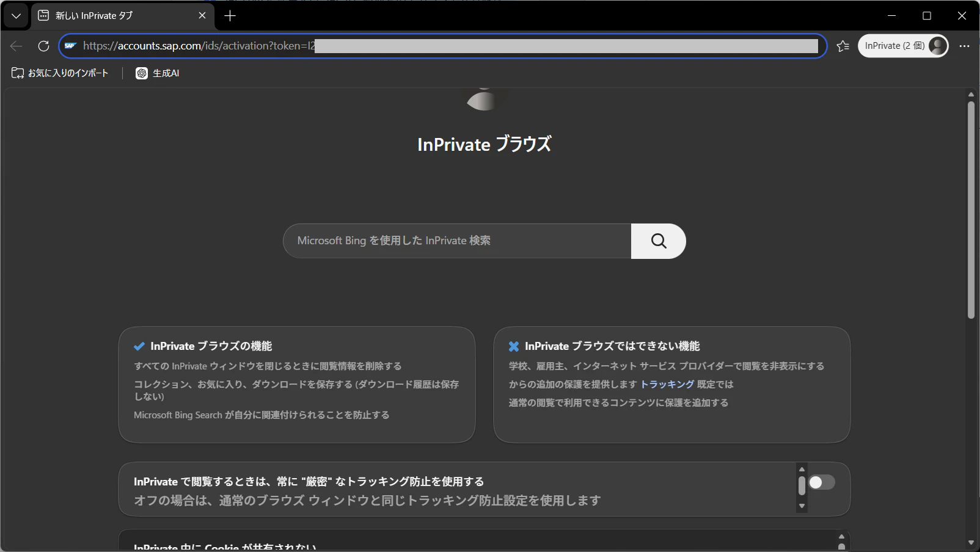Open a new tab with plus button
The height and width of the screenshot is (552, 980).
click(230, 16)
